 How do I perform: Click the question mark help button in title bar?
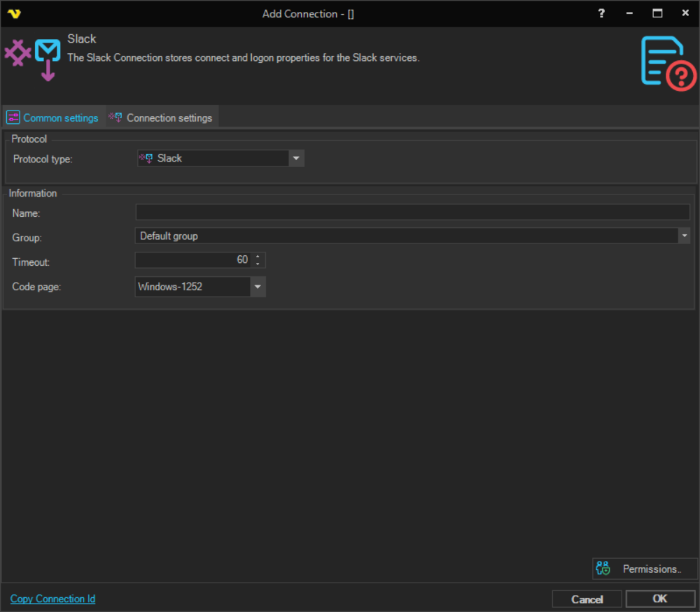click(601, 13)
